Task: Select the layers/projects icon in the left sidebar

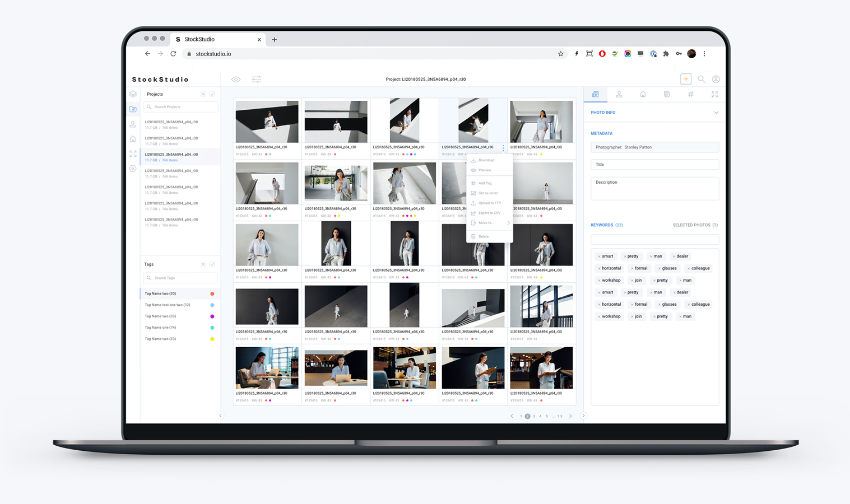Action: pos(133,94)
